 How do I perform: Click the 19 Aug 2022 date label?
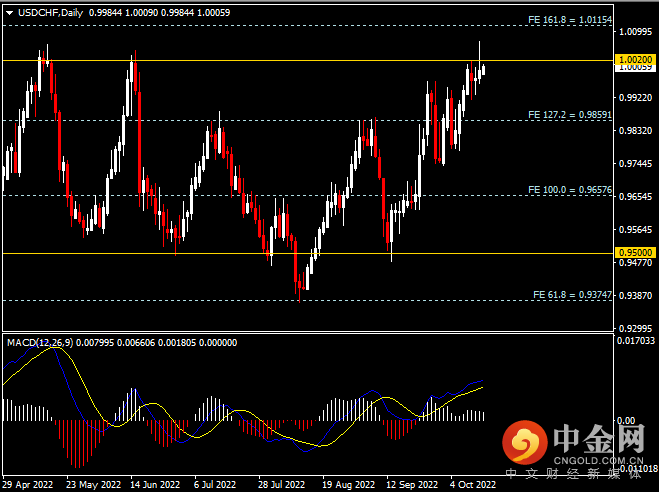click(348, 485)
